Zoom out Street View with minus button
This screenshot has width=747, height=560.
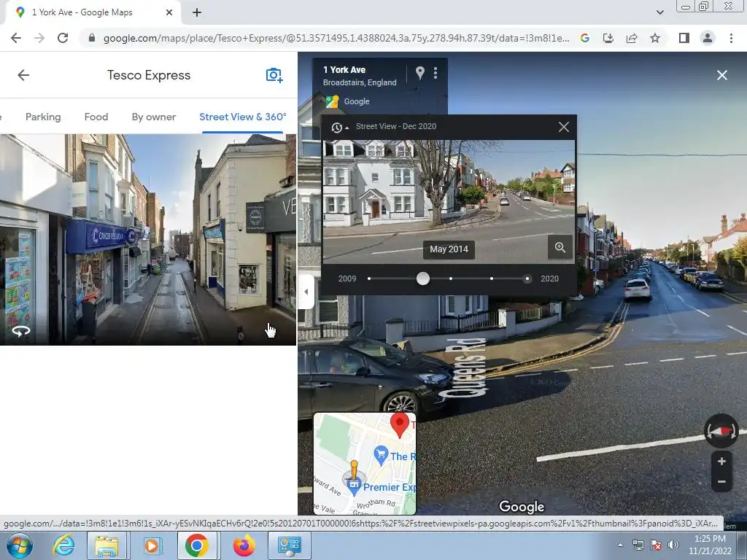click(721, 482)
